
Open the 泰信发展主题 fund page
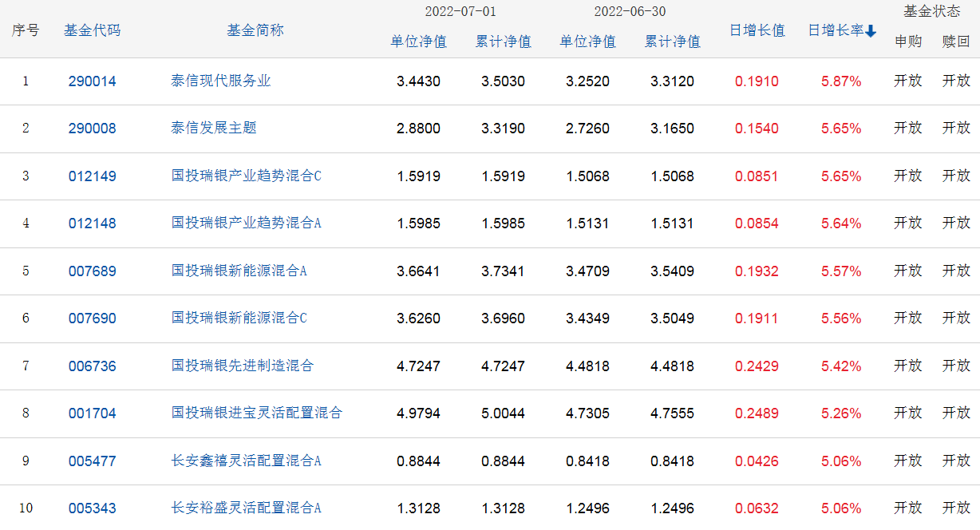point(214,128)
